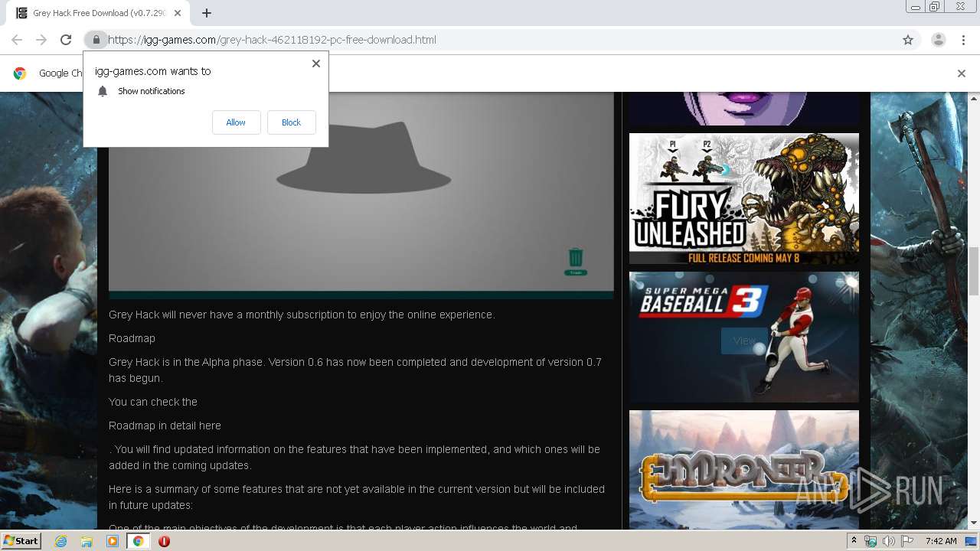The height and width of the screenshot is (551, 980).
Task: View site info via the padlock icon
Action: click(x=96, y=40)
